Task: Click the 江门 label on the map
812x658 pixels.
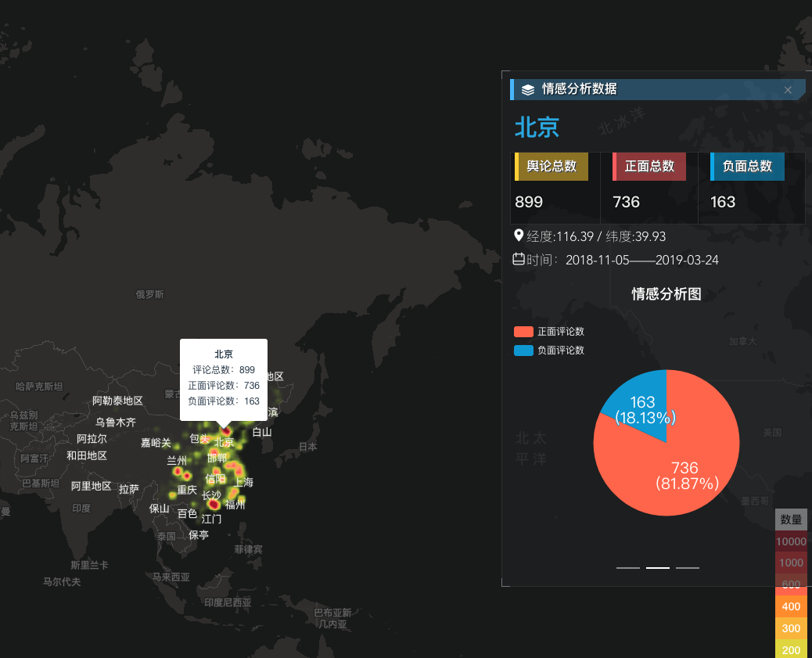Action: tap(211, 519)
